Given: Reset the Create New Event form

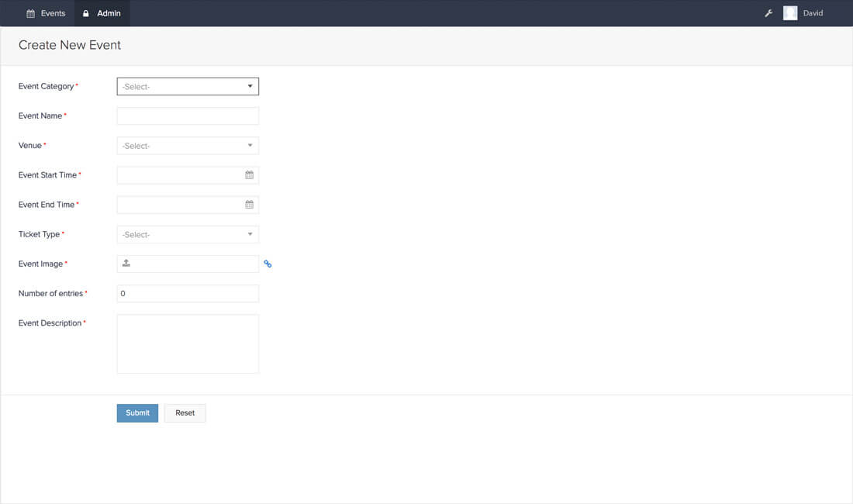Looking at the screenshot, I should tap(185, 413).
